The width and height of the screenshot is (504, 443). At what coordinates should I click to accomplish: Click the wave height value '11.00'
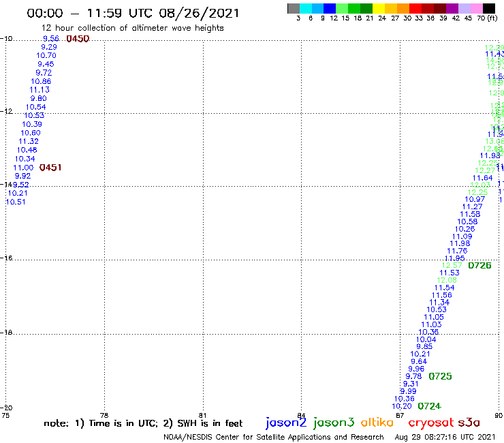click(x=23, y=168)
